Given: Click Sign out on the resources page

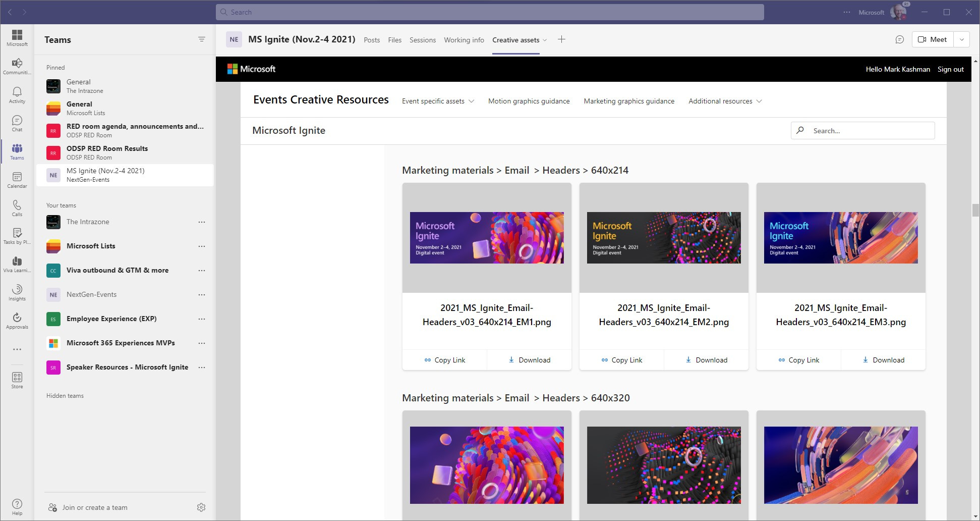Looking at the screenshot, I should [x=950, y=69].
